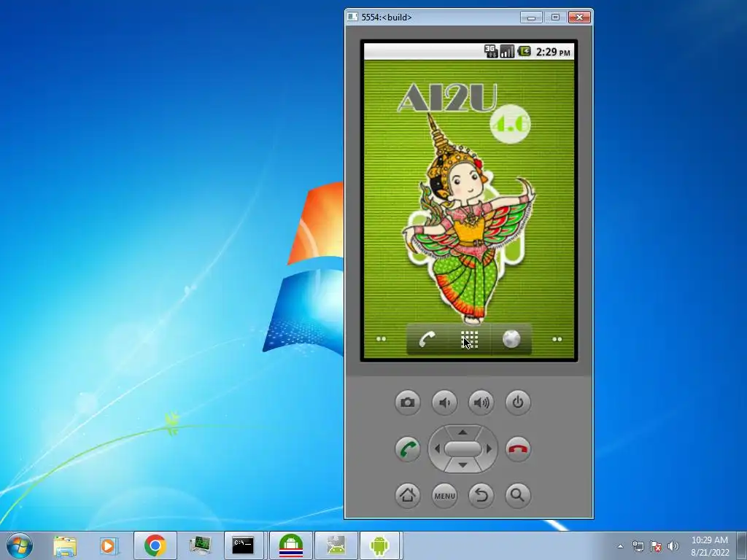Click the red end call hardware button
747x560 pixels.
[518, 448]
